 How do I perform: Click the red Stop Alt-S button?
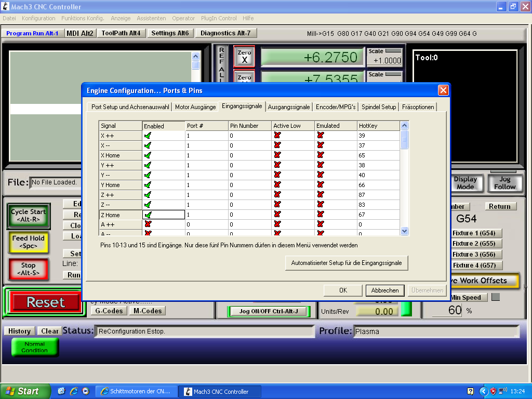(29, 269)
